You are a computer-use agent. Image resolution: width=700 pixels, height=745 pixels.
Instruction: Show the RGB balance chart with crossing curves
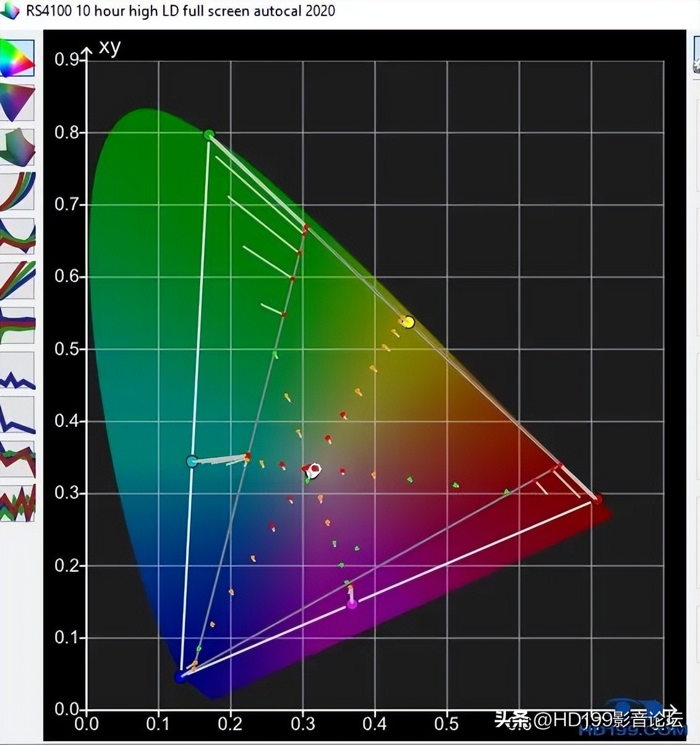click(x=17, y=236)
